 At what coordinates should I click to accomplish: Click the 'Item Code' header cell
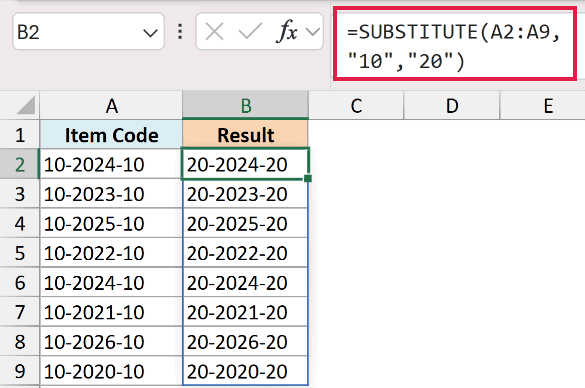(111, 135)
